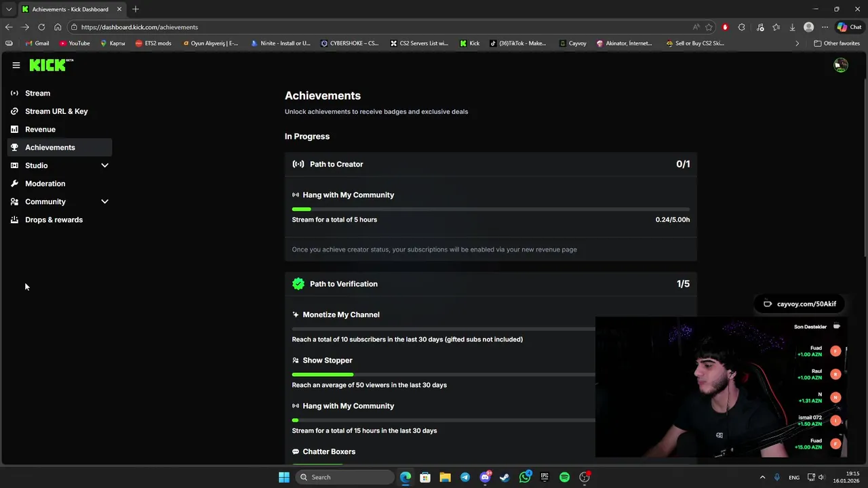Viewport: 868px width, 488px height.
Task: Open Gmail bookmark
Action: pos(37,43)
